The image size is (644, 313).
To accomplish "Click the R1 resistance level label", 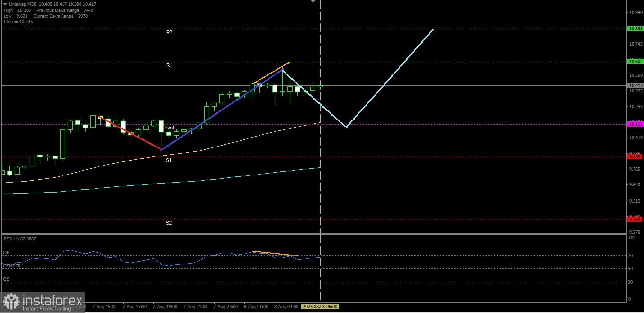I will point(169,65).
